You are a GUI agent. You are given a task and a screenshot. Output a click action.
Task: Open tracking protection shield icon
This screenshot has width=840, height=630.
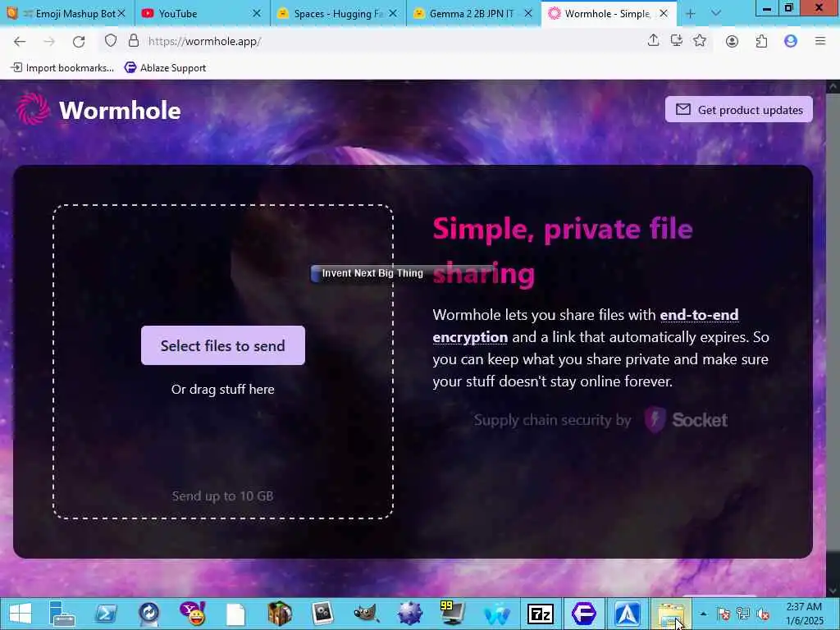click(111, 41)
